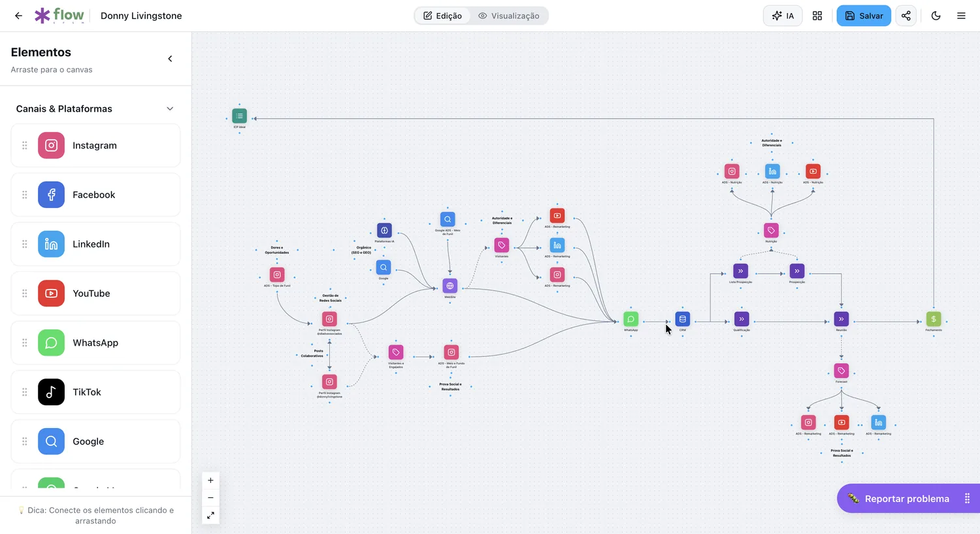Open the hamburger menu
980x534 pixels.
tap(961, 16)
